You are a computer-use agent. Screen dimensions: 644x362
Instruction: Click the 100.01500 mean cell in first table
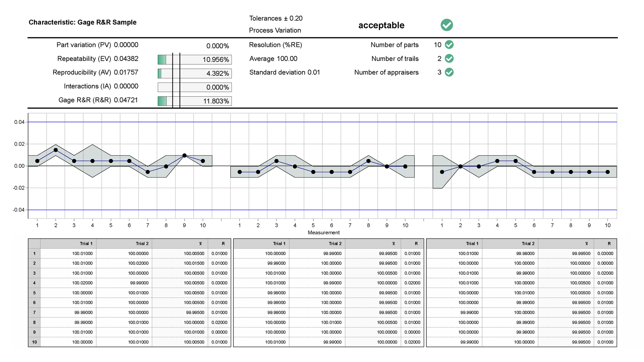pyautogui.click(x=194, y=263)
